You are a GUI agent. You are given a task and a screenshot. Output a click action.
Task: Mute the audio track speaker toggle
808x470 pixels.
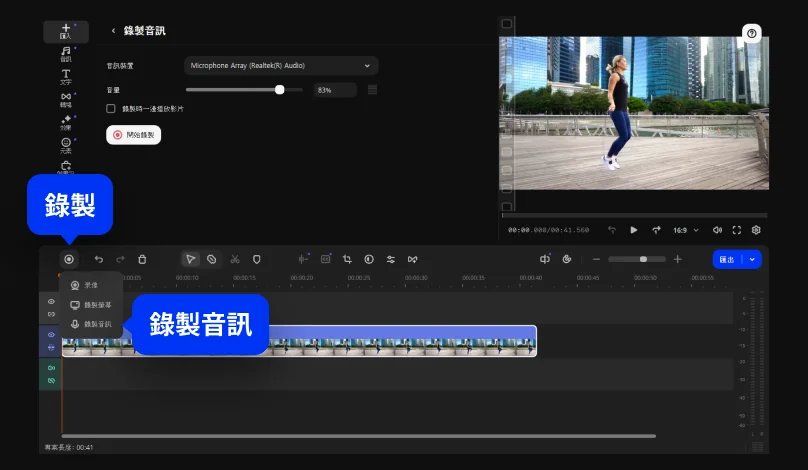[x=51, y=368]
